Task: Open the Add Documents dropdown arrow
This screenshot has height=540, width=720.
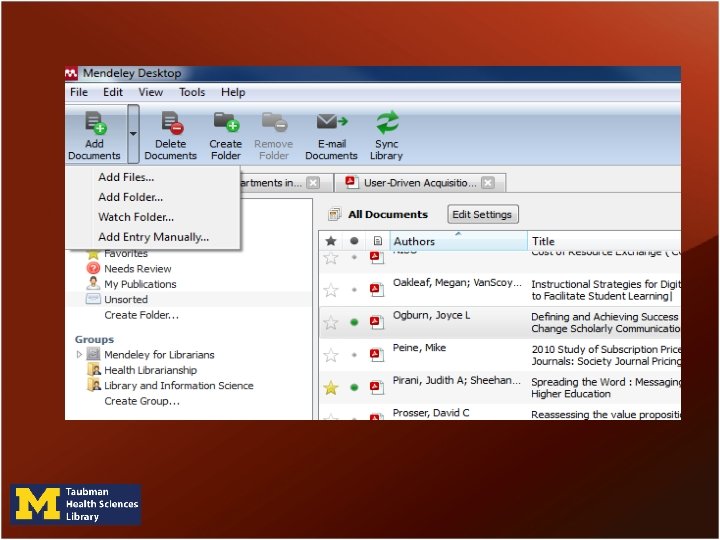Action: [133, 134]
